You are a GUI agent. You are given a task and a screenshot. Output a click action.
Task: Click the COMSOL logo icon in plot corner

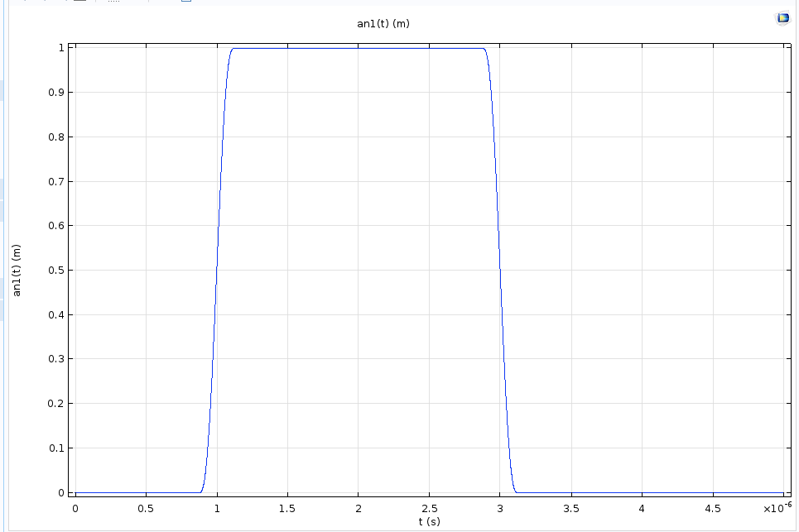[x=782, y=17]
